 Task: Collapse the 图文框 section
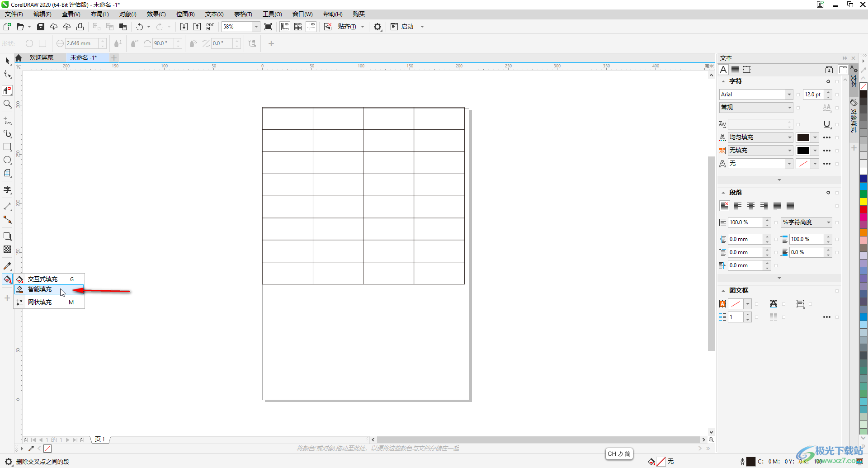click(723, 291)
